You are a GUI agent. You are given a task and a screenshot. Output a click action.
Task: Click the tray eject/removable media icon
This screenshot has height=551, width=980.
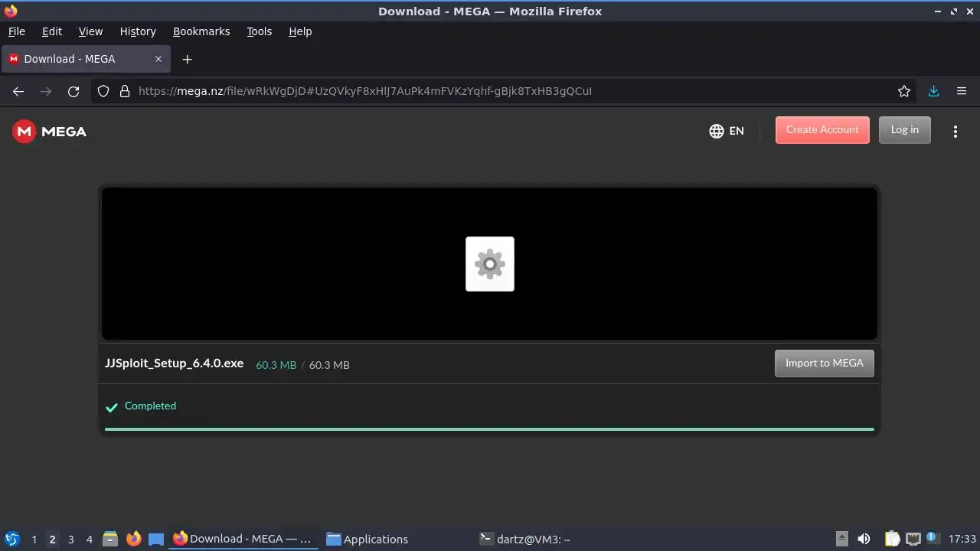tap(841, 539)
